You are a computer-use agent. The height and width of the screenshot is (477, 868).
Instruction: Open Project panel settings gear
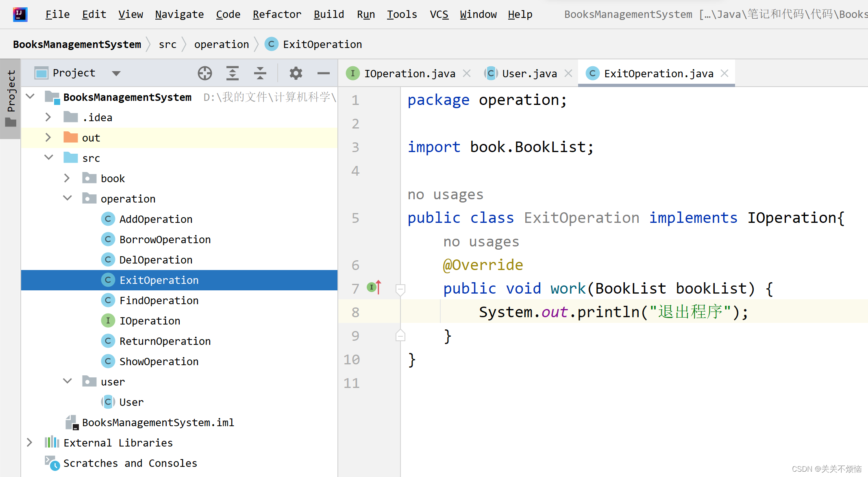point(296,73)
